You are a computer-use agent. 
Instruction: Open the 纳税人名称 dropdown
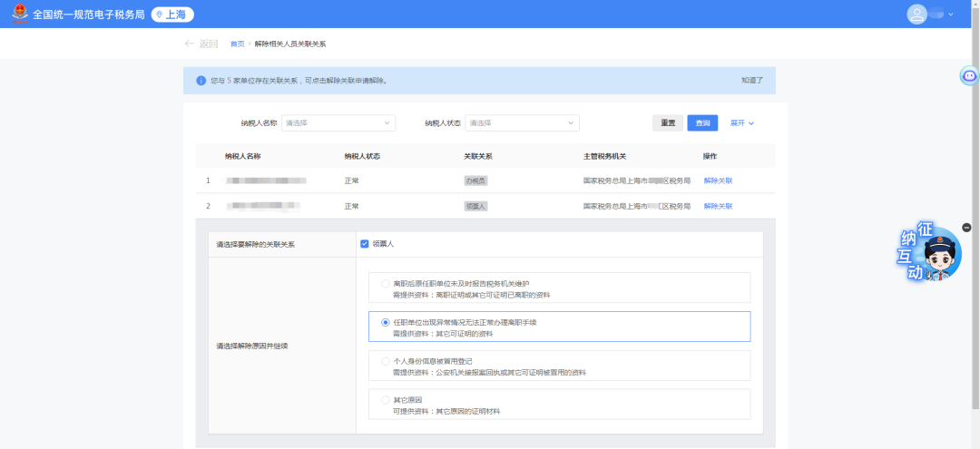pyautogui.click(x=338, y=123)
